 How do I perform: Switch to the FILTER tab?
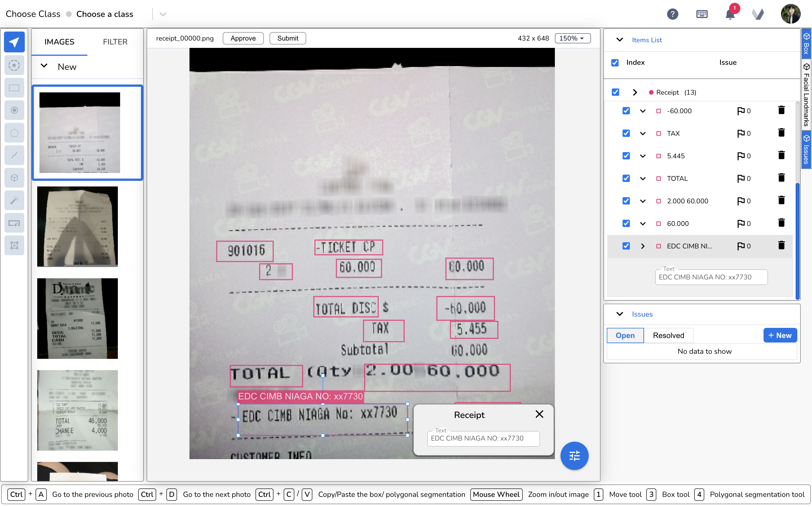[115, 42]
